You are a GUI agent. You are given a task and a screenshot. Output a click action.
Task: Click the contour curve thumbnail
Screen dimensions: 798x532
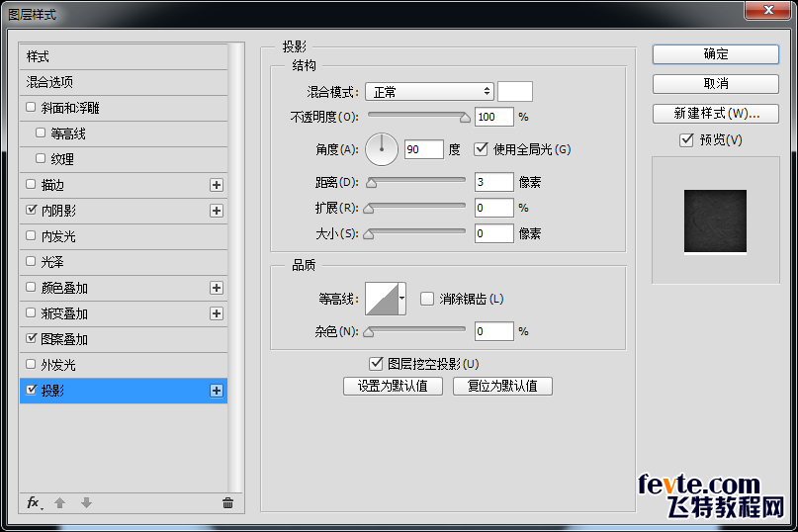pyautogui.click(x=382, y=299)
